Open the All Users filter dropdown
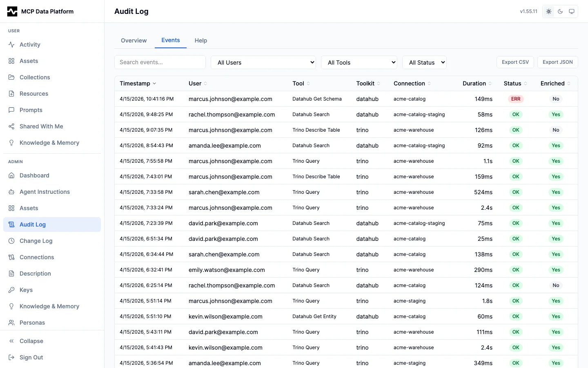 [263, 62]
